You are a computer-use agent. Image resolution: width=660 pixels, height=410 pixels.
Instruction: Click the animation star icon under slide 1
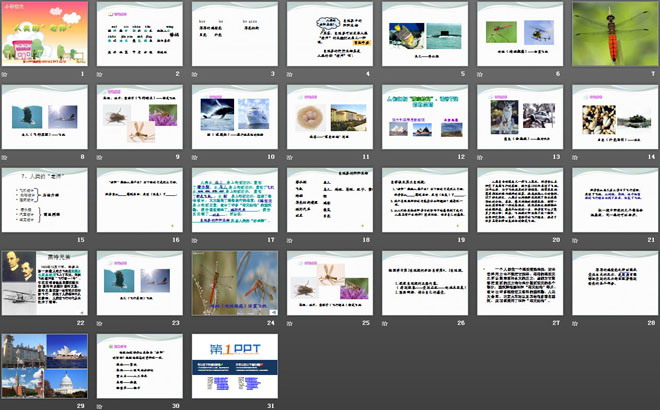point(8,75)
